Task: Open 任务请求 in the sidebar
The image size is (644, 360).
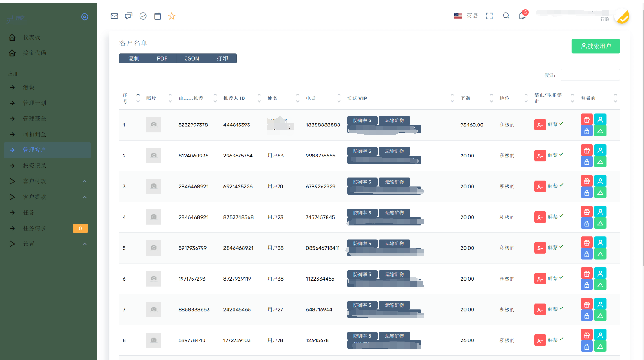Action: (35, 228)
